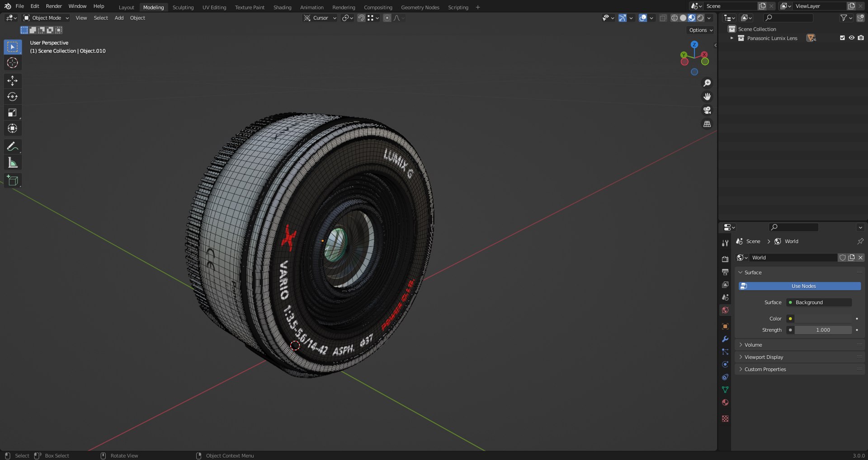The height and width of the screenshot is (460, 868).
Task: Switch to the Sculpting workspace tab
Action: [x=183, y=7]
